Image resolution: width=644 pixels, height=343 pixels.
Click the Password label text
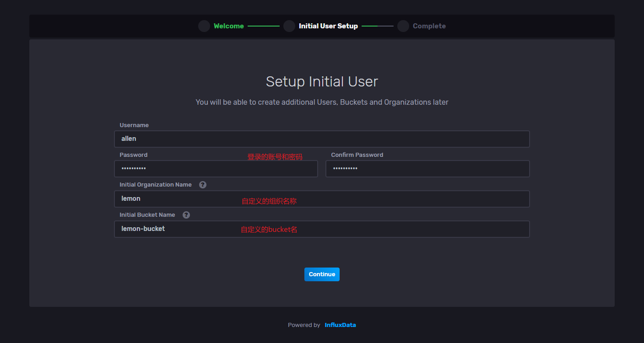134,155
